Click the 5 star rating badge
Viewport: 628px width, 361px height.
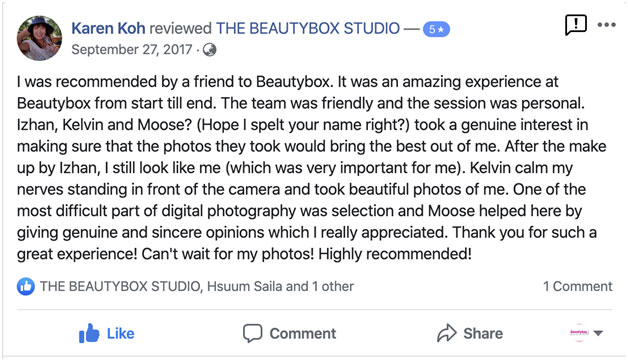[436, 29]
